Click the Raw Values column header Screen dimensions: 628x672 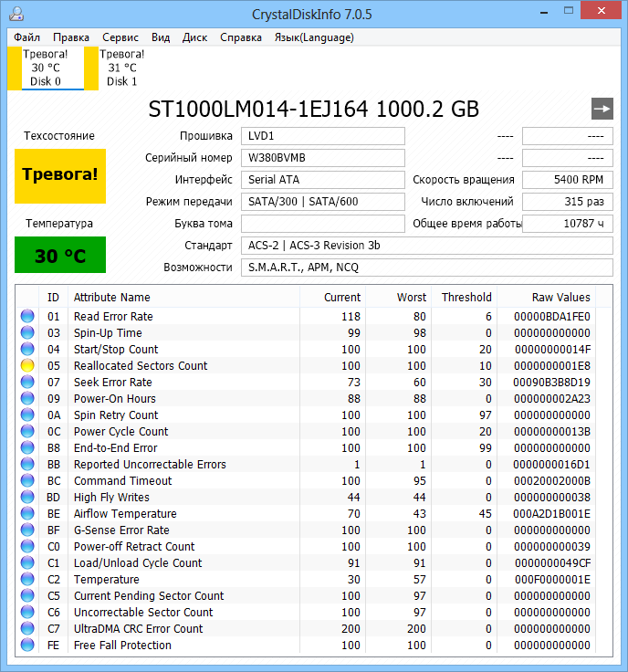546,297
